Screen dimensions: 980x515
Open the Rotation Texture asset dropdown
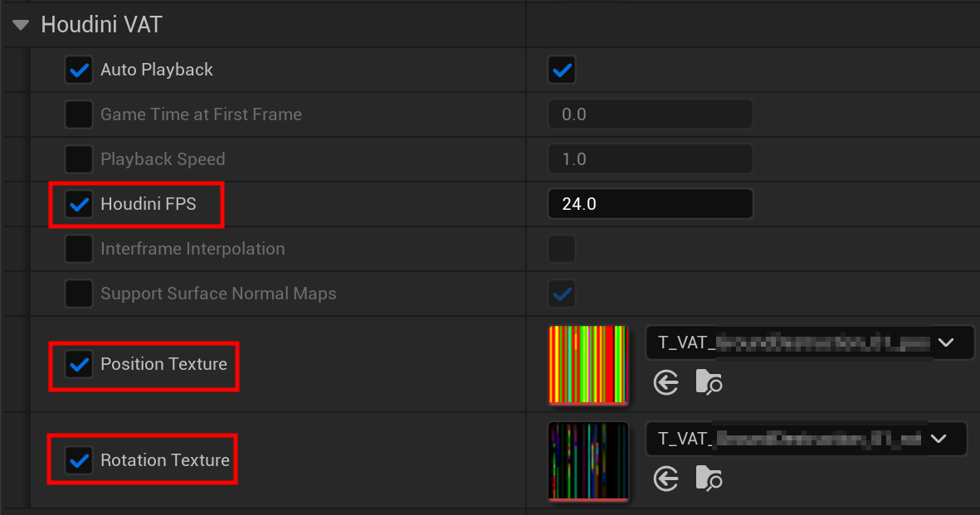807,439
